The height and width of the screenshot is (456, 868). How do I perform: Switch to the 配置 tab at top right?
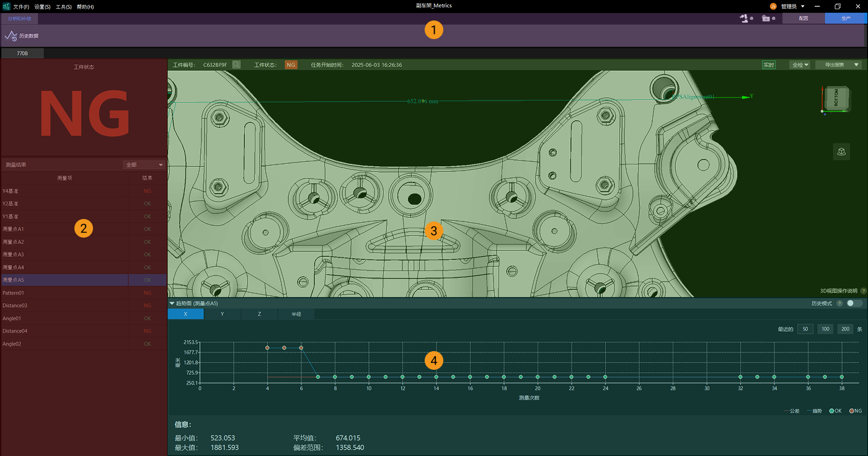click(x=804, y=18)
